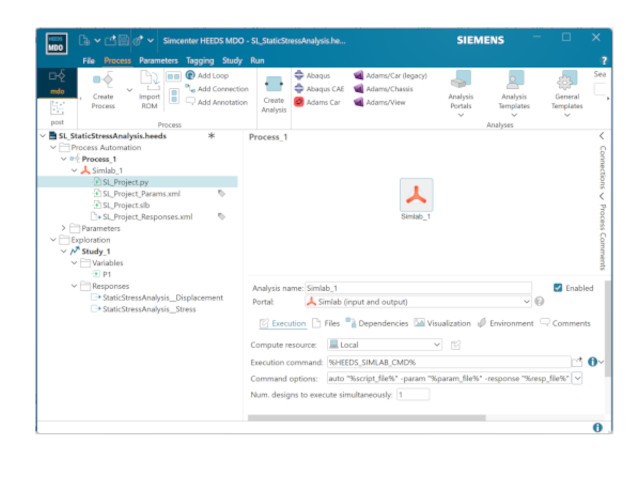Click the info icon in the status bar
The width and height of the screenshot is (640, 480).
tap(598, 427)
